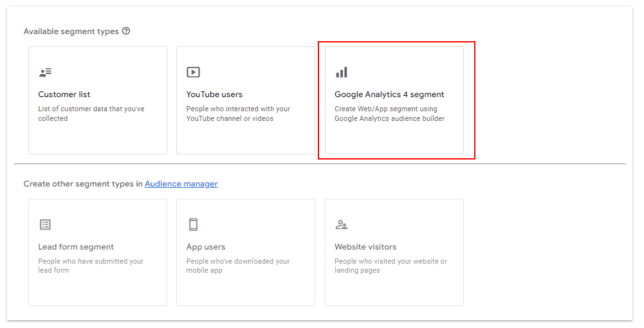This screenshot has width=644, height=328.
Task: Click the YouTube users play icon
Action: pos(193,72)
